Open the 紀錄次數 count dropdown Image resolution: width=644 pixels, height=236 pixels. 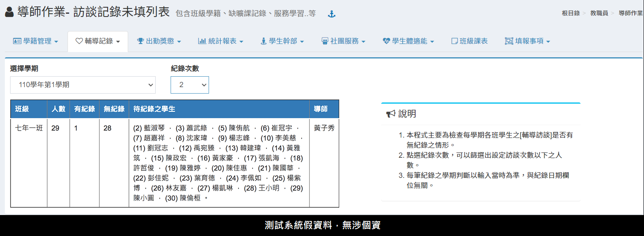190,85
